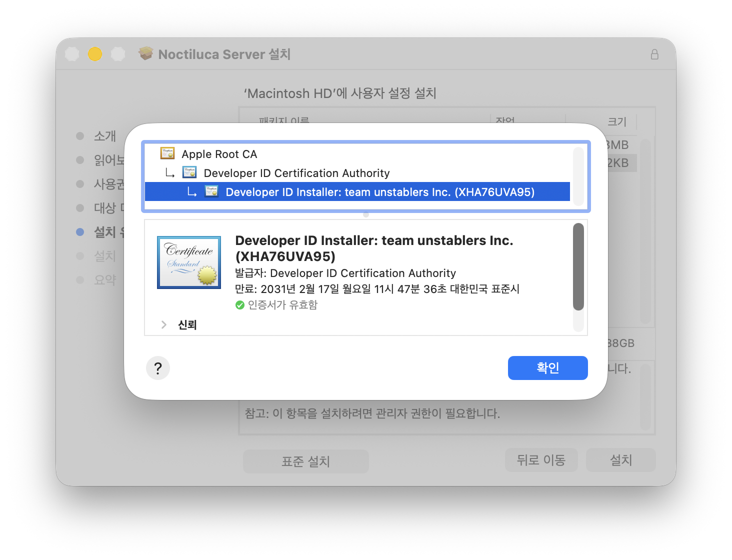This screenshot has width=732, height=560.
Task: Start installation with the 설치 button
Action: pyautogui.click(x=620, y=460)
